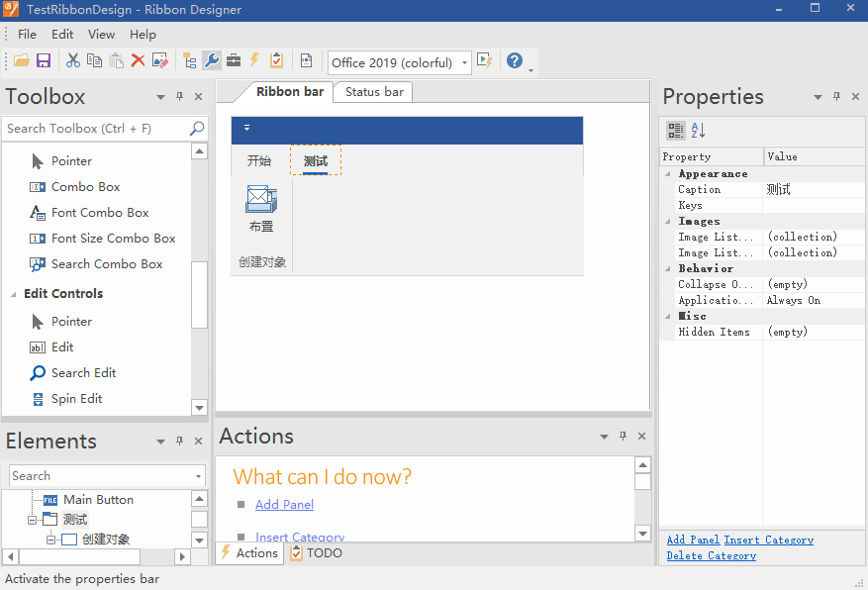Viewport: 868px width, 590px height.
Task: Click the toolbox briefcase icon in toolbar
Action: [x=233, y=61]
